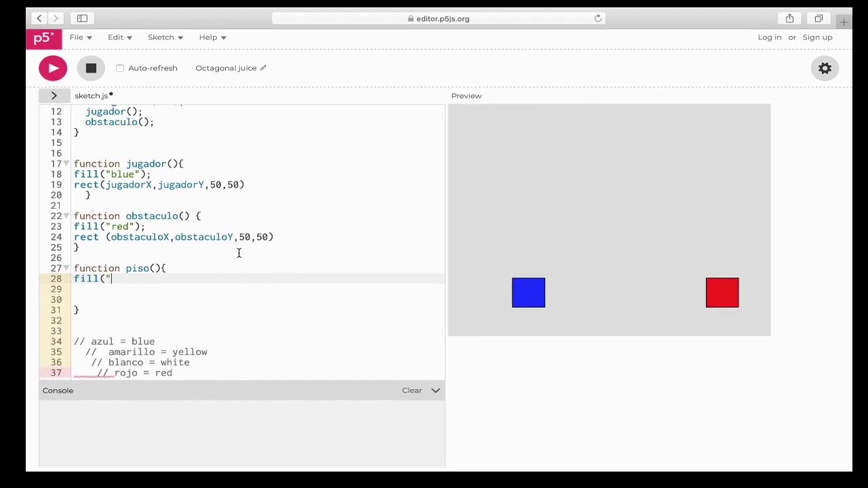Image resolution: width=868 pixels, height=488 pixels.
Task: Click the p5* logo
Action: coord(43,38)
